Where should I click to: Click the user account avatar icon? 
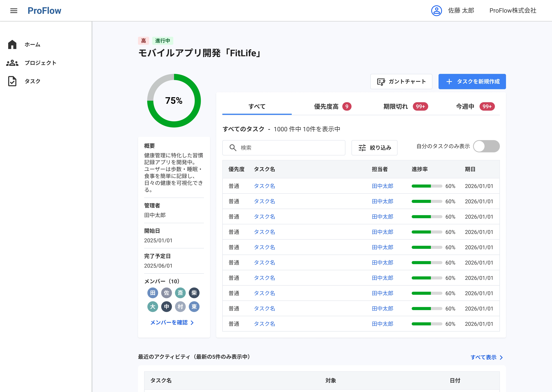click(x=436, y=11)
